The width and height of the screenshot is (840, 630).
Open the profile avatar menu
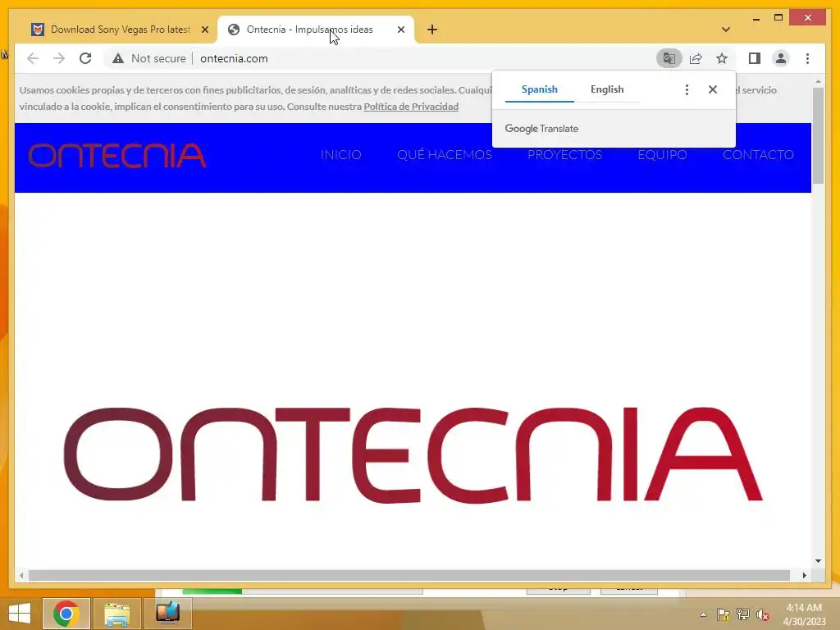point(781,58)
